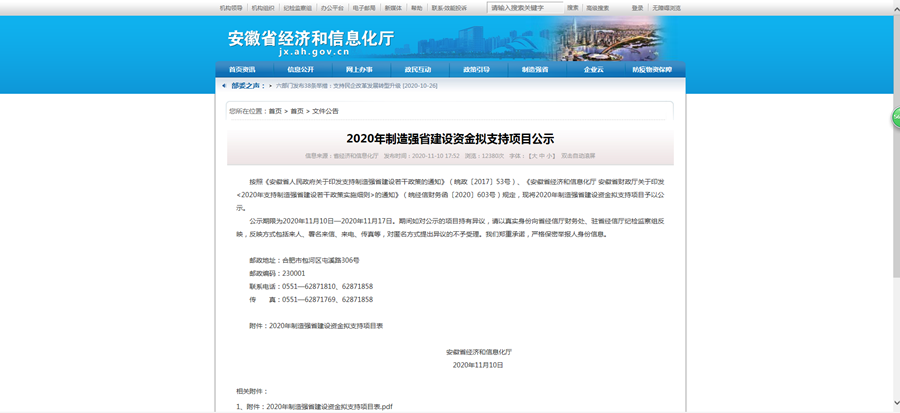Open 文件公告 in the breadcrumb
This screenshot has height=413, width=900.
325,111
